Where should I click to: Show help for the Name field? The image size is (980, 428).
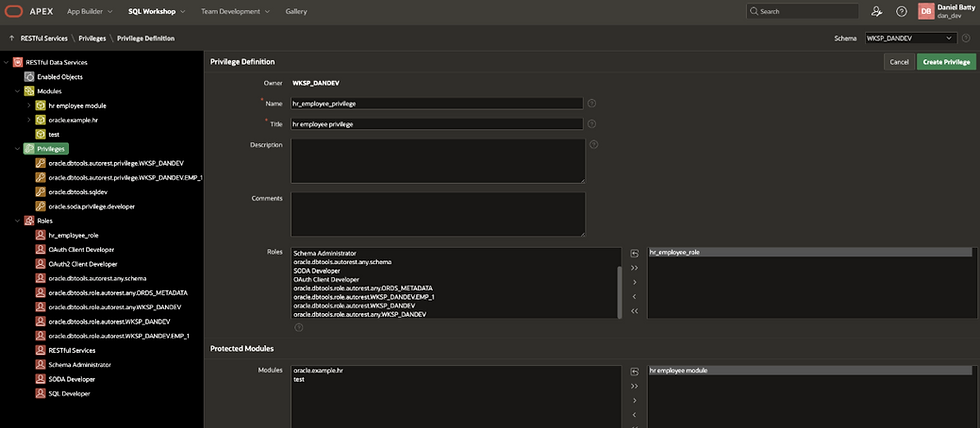tap(592, 103)
